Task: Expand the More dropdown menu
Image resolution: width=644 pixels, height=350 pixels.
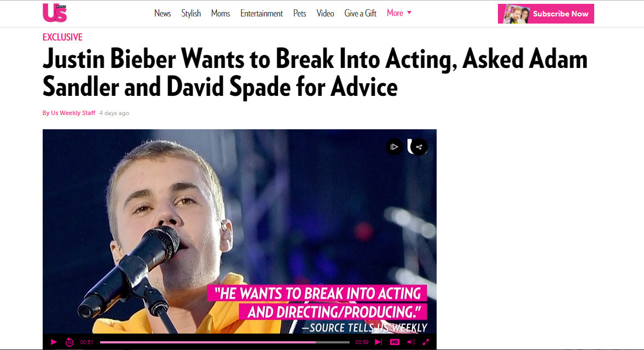Action: point(399,13)
